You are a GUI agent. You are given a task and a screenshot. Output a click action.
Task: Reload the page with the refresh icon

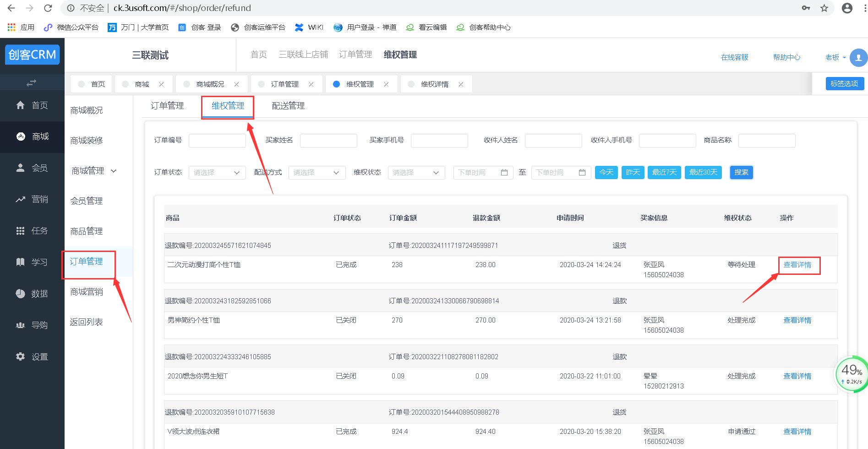coord(48,8)
